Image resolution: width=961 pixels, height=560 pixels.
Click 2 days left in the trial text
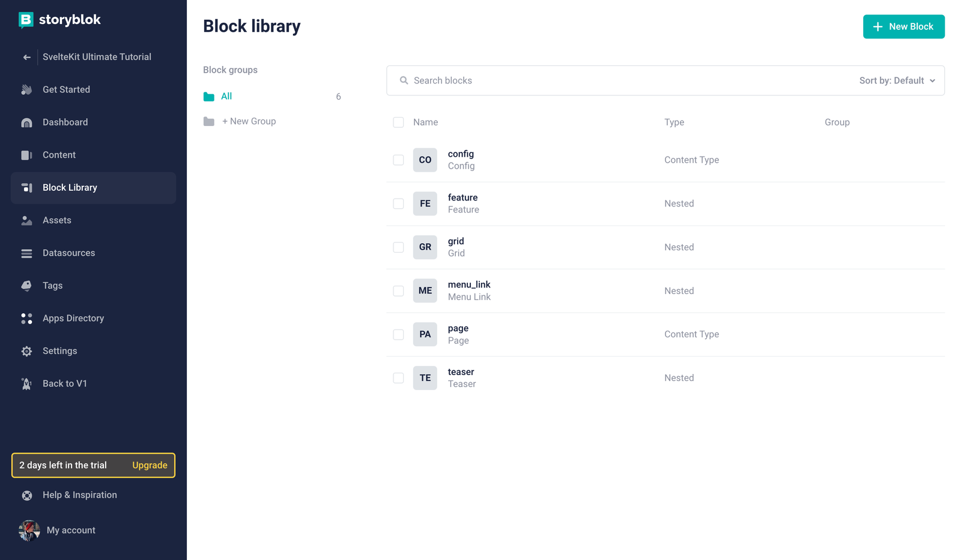tap(63, 465)
